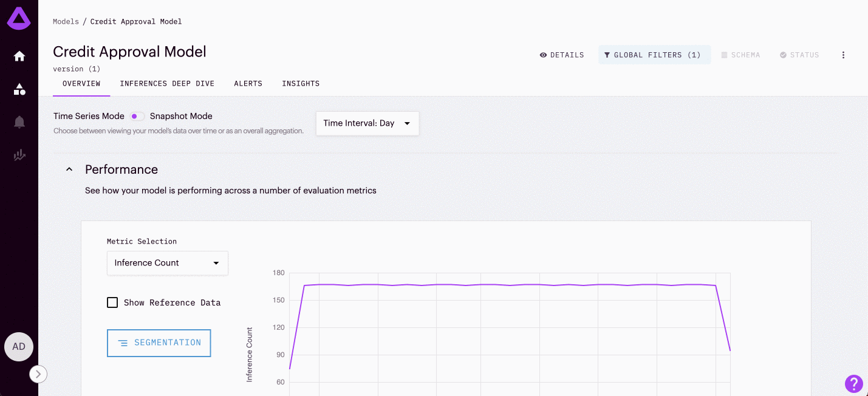Open the three-dot more options menu
The height and width of the screenshot is (396, 868).
tap(843, 55)
